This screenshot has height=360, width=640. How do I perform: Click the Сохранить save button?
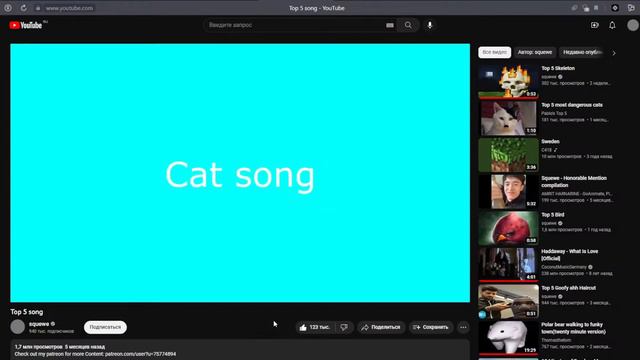(x=431, y=327)
